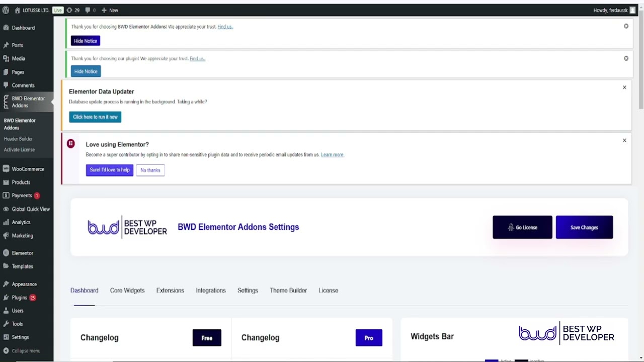644x362 pixels.
Task: Open the Learn more link
Action: click(x=333, y=155)
